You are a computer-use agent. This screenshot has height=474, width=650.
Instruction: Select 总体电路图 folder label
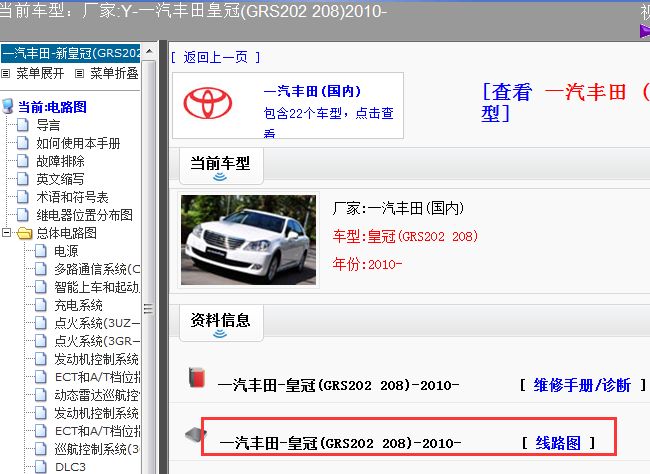(66, 233)
